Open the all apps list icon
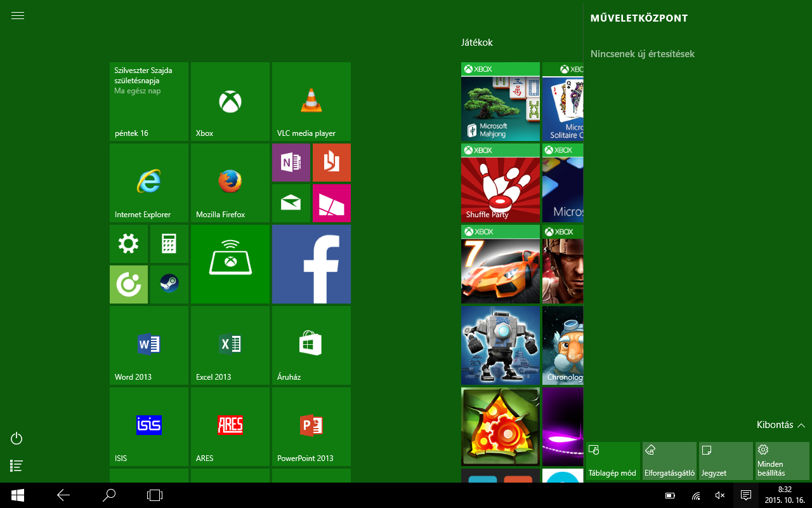The height and width of the screenshot is (508, 812). tap(17, 465)
